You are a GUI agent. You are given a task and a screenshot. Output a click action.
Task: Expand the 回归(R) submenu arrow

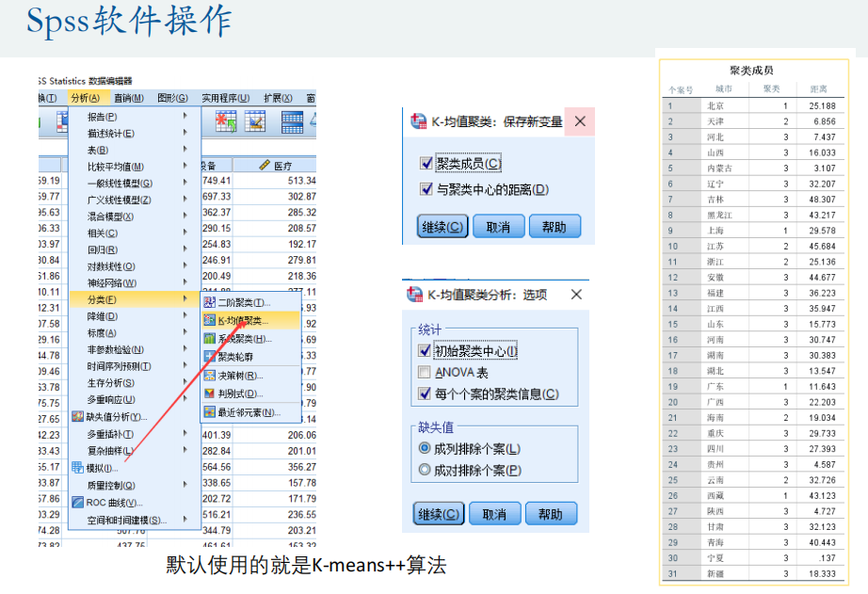(x=185, y=249)
